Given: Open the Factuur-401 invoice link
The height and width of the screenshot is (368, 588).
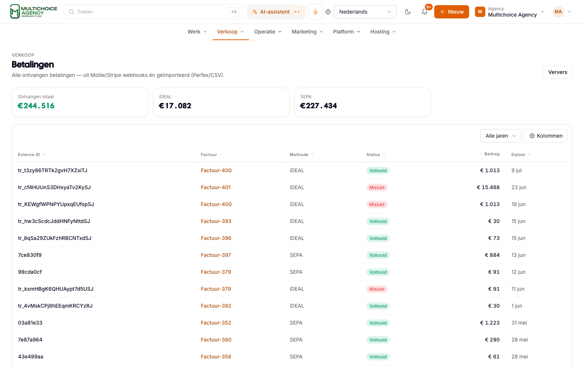Looking at the screenshot, I should 216,187.
